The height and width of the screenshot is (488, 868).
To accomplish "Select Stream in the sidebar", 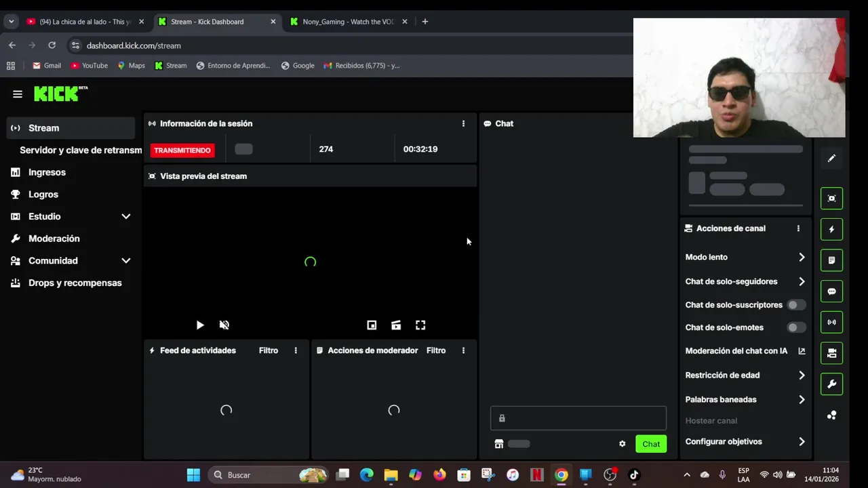I will (71, 128).
